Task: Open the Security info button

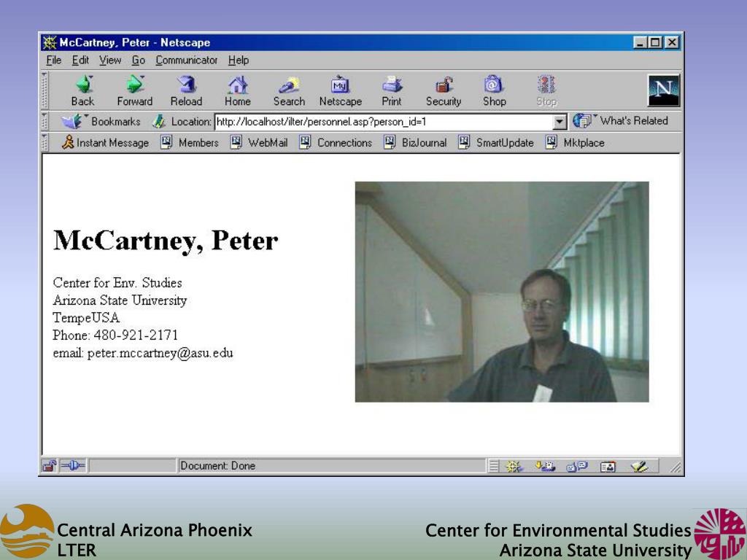Action: click(444, 91)
